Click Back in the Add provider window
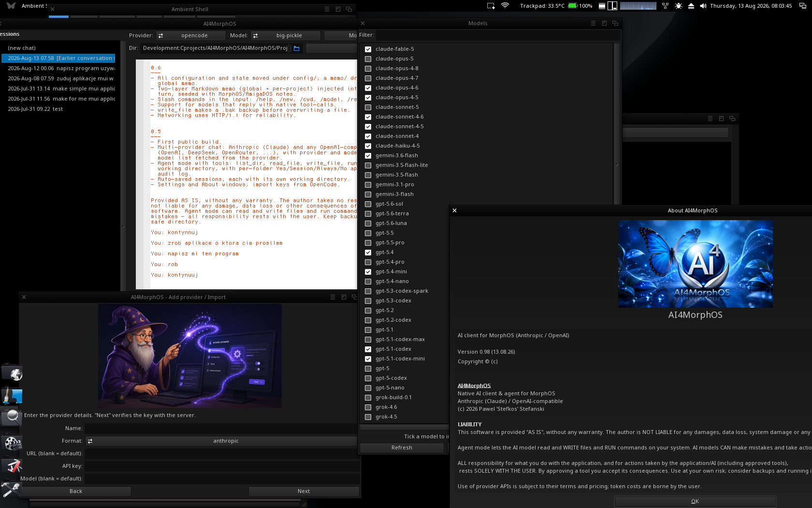This screenshot has width=812, height=508. 76,491
